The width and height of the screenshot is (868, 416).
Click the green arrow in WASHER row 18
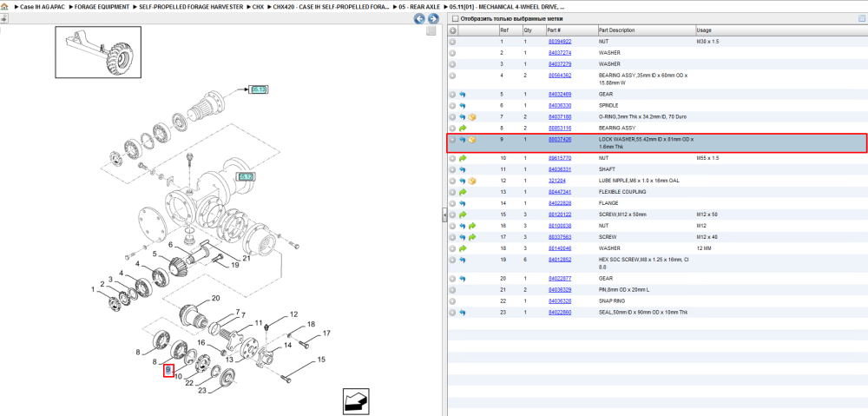tap(463, 248)
